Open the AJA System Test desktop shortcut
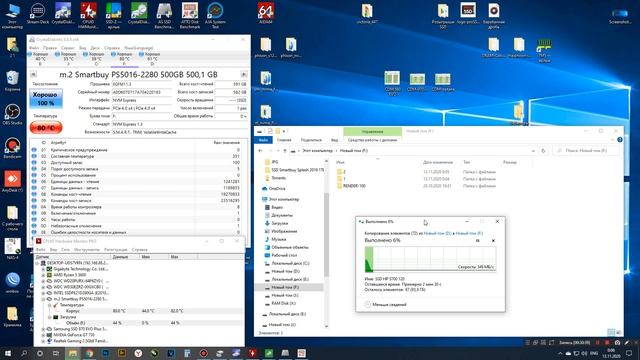Screen dimensions: 640x360 215,16
